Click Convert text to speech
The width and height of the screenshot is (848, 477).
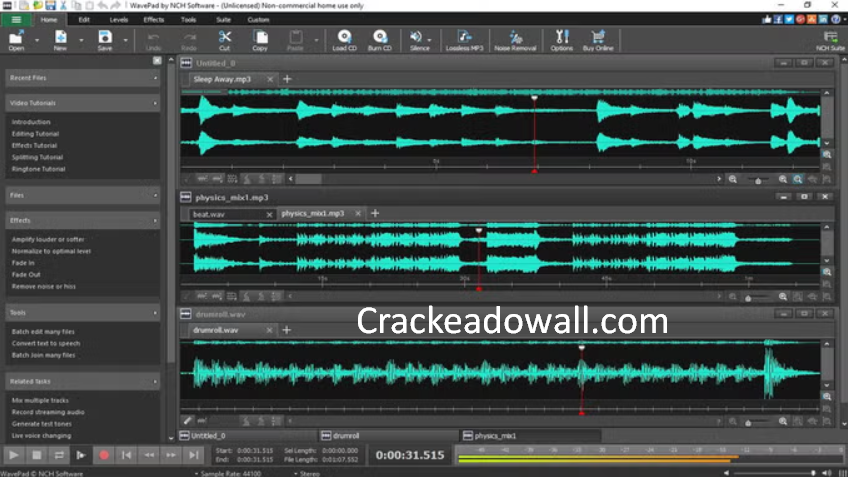point(46,343)
